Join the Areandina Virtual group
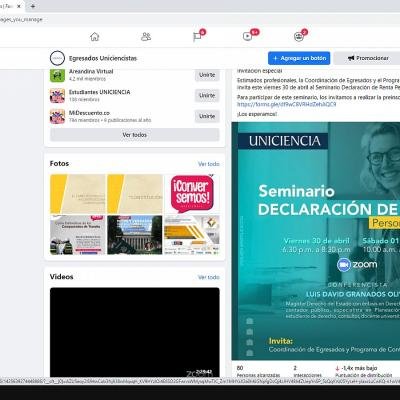400x400 pixels. (x=207, y=75)
